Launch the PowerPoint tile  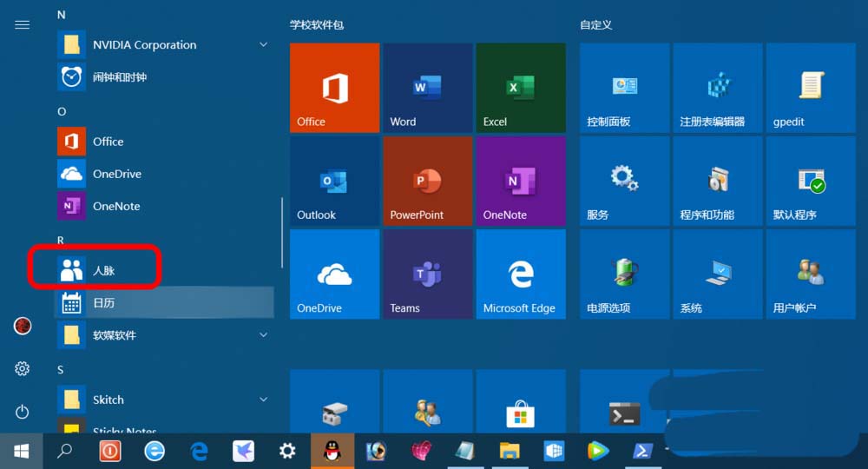coord(427,181)
